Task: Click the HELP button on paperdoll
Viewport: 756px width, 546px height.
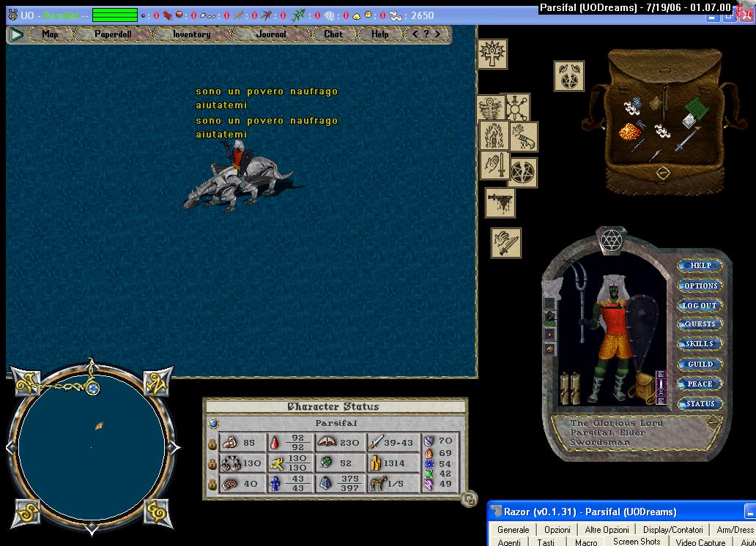Action: click(700, 266)
